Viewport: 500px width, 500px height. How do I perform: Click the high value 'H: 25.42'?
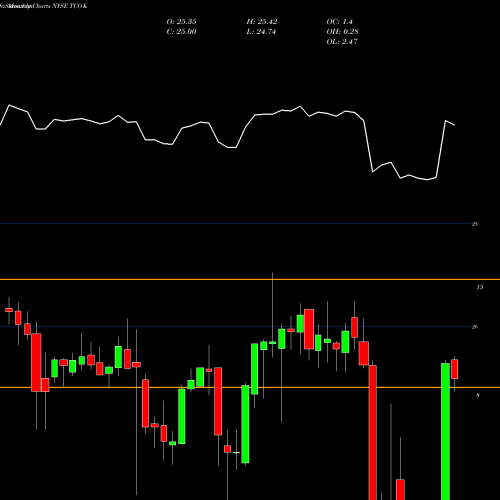262,22
